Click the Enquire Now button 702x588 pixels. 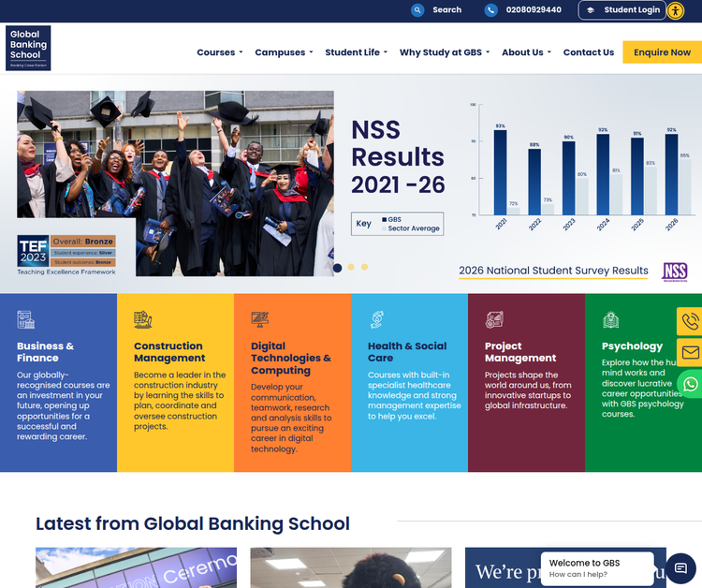pos(662,52)
